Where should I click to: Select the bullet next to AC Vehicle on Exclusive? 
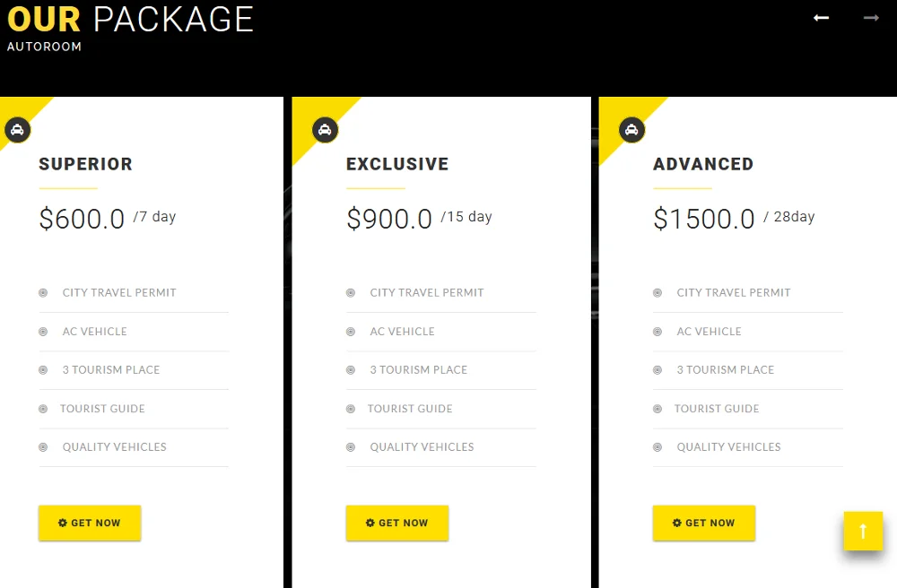tap(349, 332)
